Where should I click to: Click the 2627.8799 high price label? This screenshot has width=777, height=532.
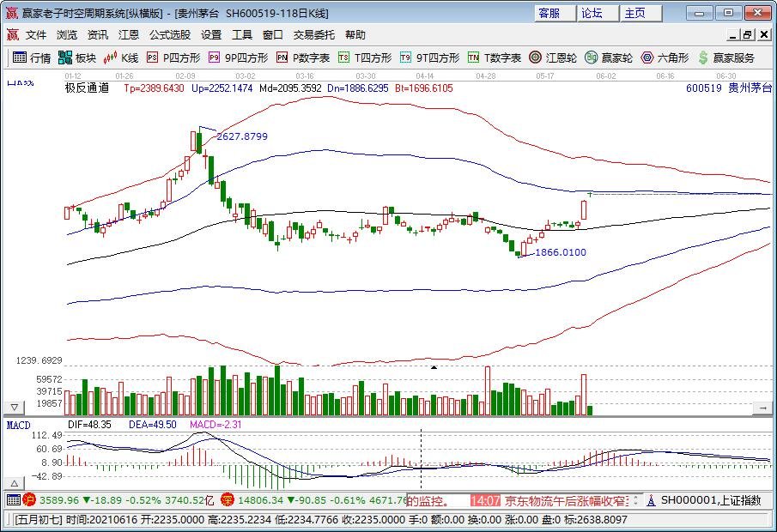tap(242, 136)
